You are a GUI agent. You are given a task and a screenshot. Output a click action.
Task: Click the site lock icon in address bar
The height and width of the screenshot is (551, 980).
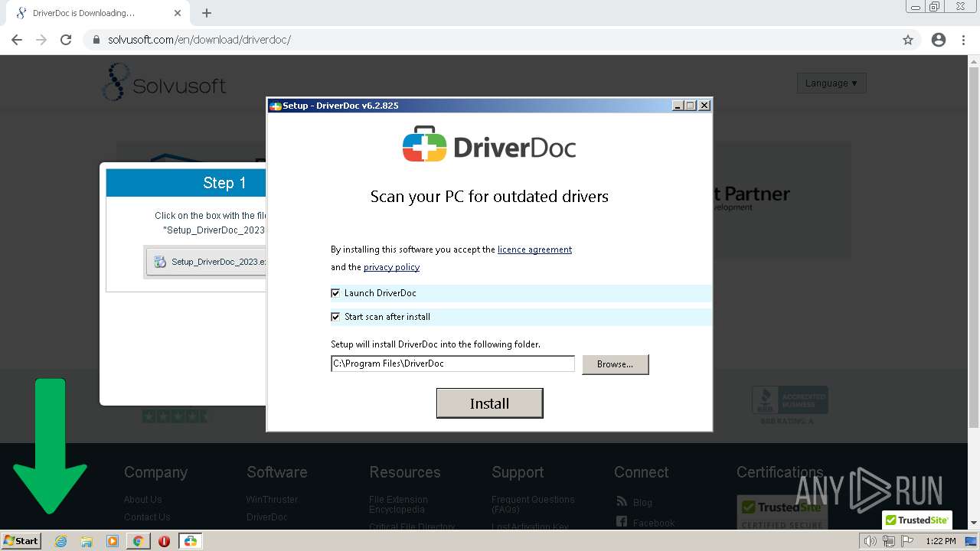[x=96, y=40]
